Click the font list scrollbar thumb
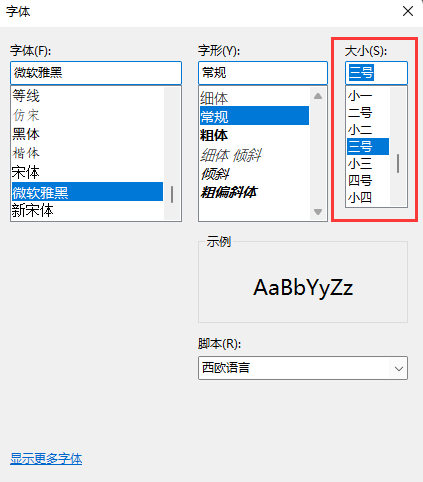This screenshot has width=423, height=482. point(172,195)
